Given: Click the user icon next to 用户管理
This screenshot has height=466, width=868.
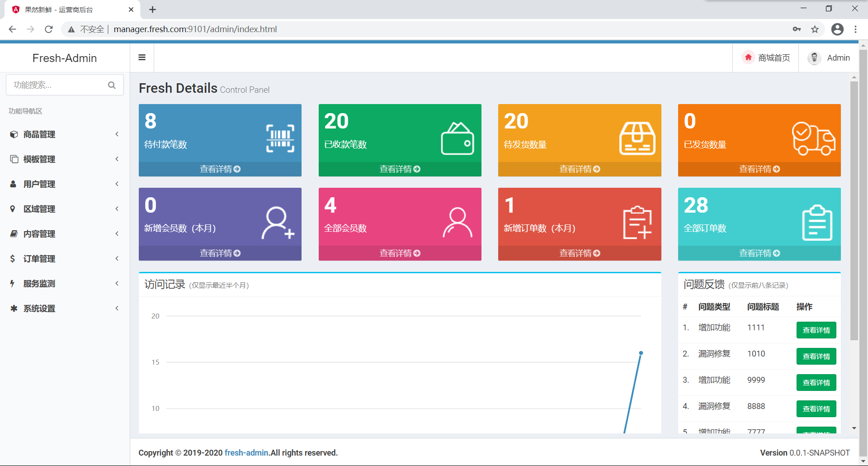Looking at the screenshot, I should click(x=13, y=184).
